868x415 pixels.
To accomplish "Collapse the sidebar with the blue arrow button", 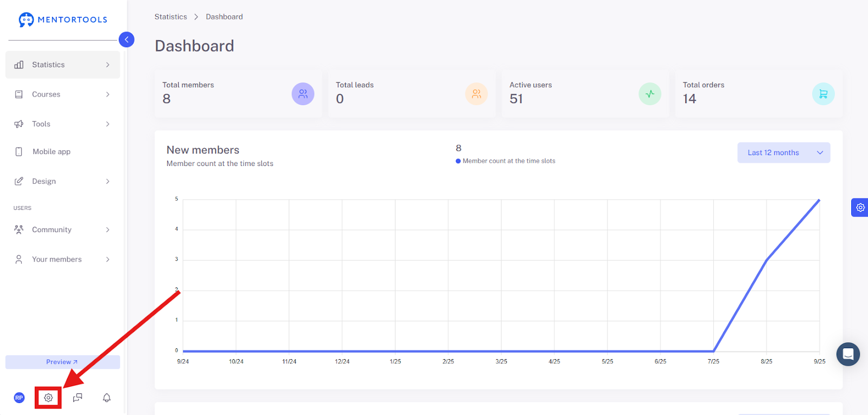I will [x=126, y=40].
